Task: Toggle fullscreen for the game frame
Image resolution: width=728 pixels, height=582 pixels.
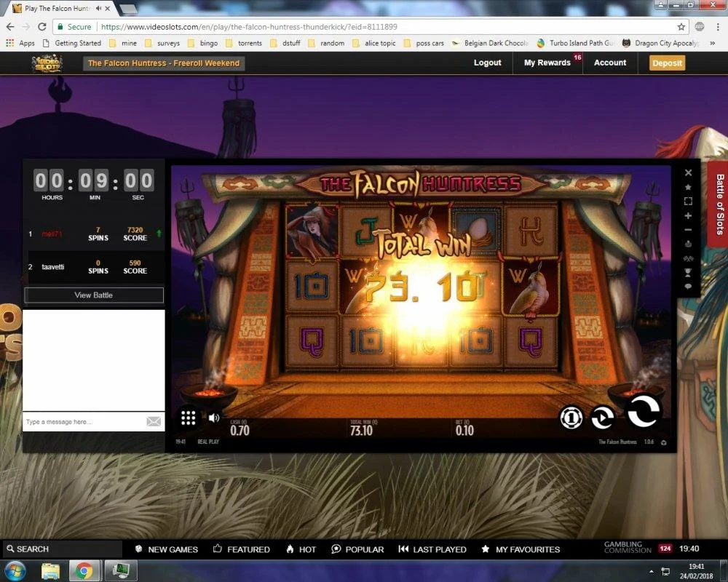Action: click(688, 201)
